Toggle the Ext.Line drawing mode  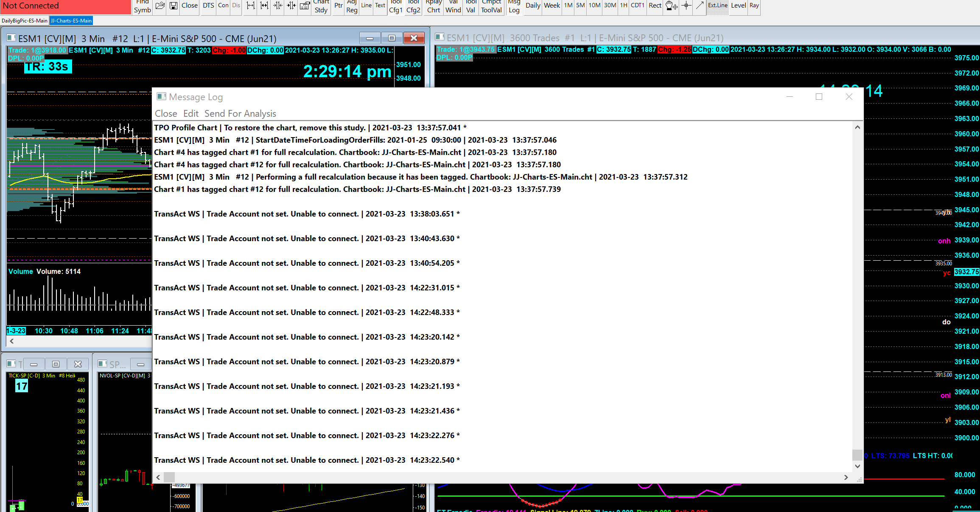tap(717, 6)
